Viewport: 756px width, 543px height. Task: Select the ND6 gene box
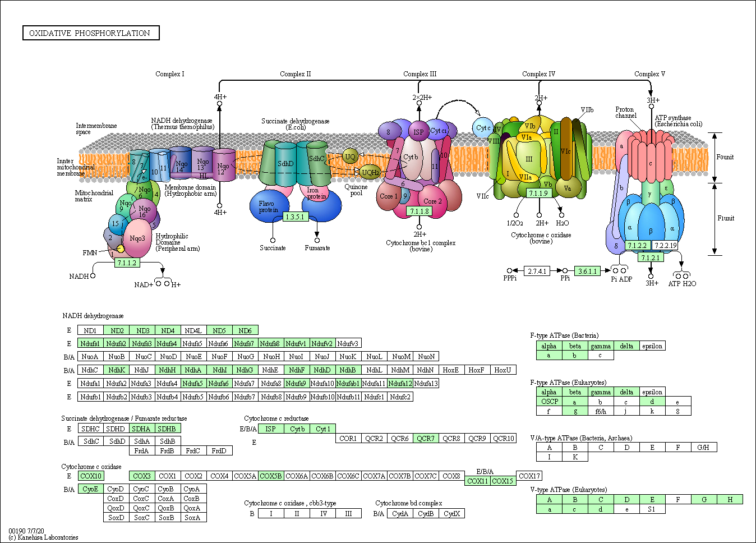(x=245, y=330)
